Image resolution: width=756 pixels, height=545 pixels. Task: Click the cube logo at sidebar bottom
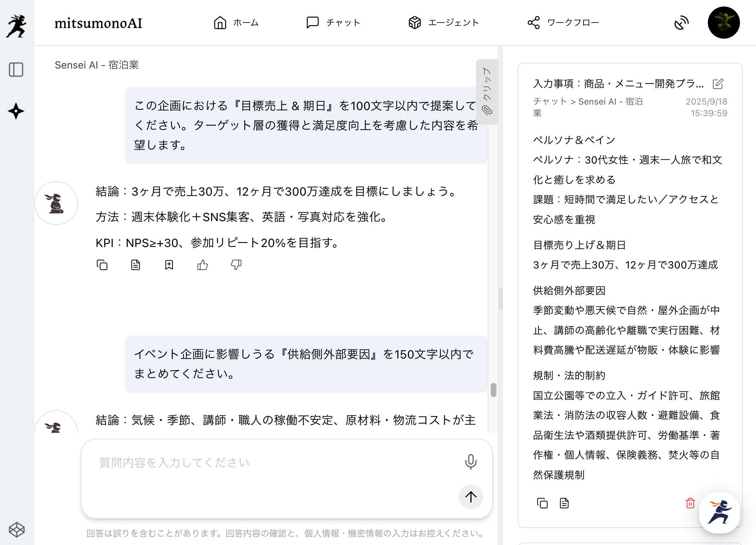pos(17,529)
